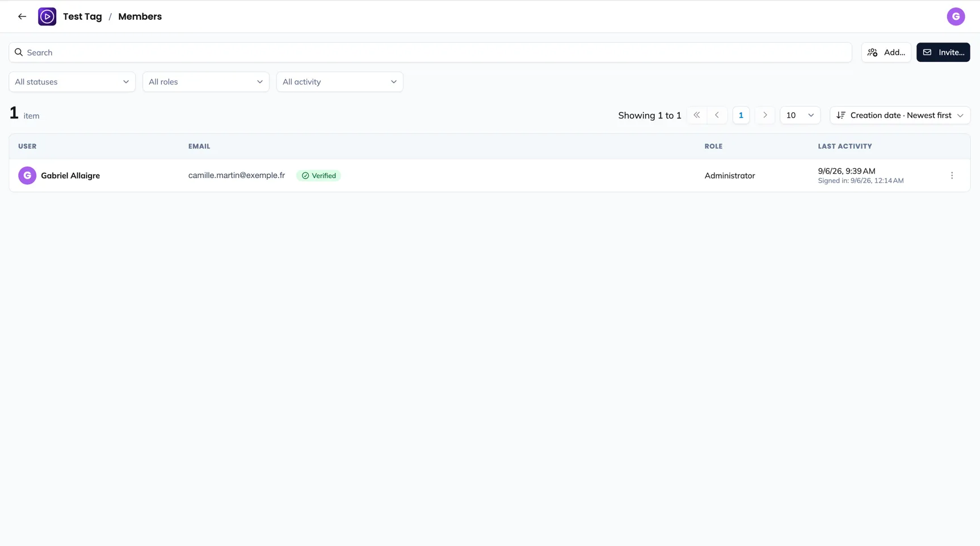Click the Add... members button
Image resolution: width=980 pixels, height=546 pixels.
pos(886,52)
